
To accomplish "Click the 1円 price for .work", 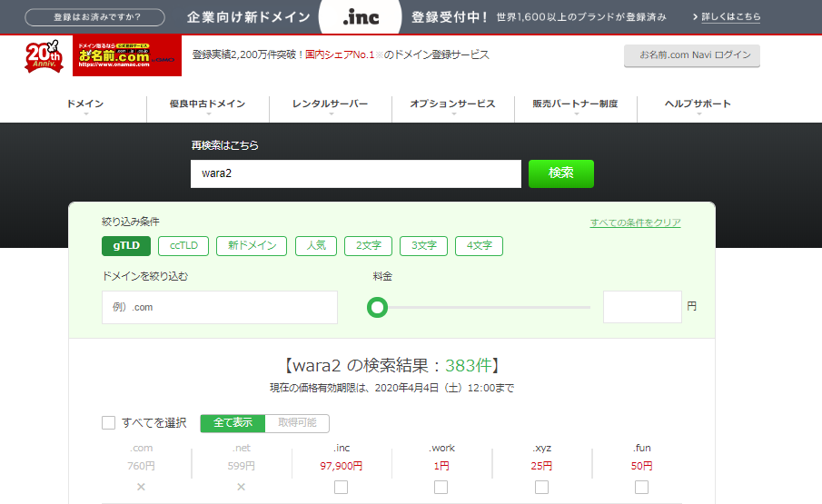I will click(441, 466).
